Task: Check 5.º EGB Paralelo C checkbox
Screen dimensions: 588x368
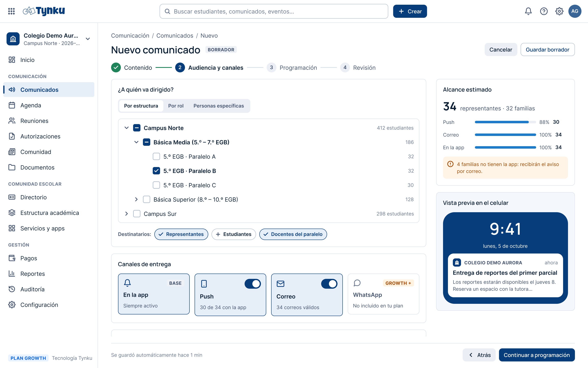Action: pos(156,185)
